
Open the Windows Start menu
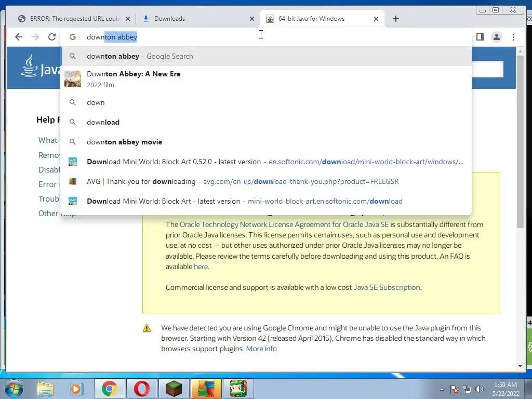pos(13,389)
